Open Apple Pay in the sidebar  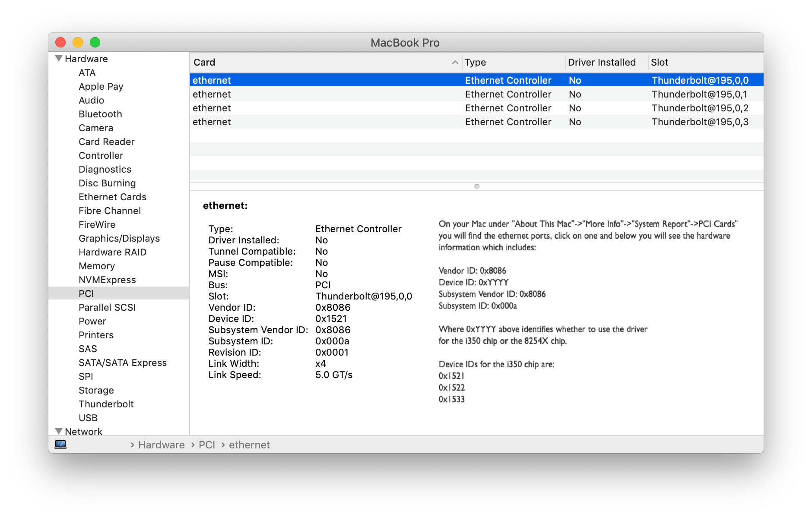101,86
